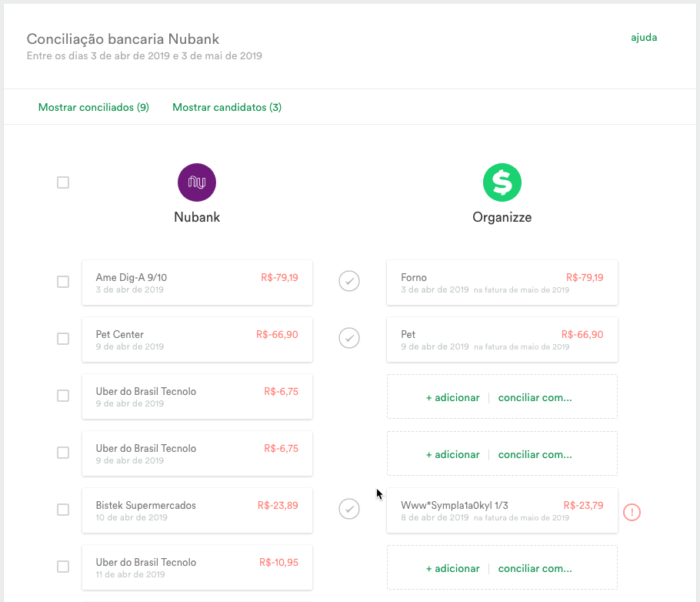Toggle the select-all checkbox beside Nubank header
Image resolution: width=700 pixels, height=602 pixels.
click(x=63, y=182)
